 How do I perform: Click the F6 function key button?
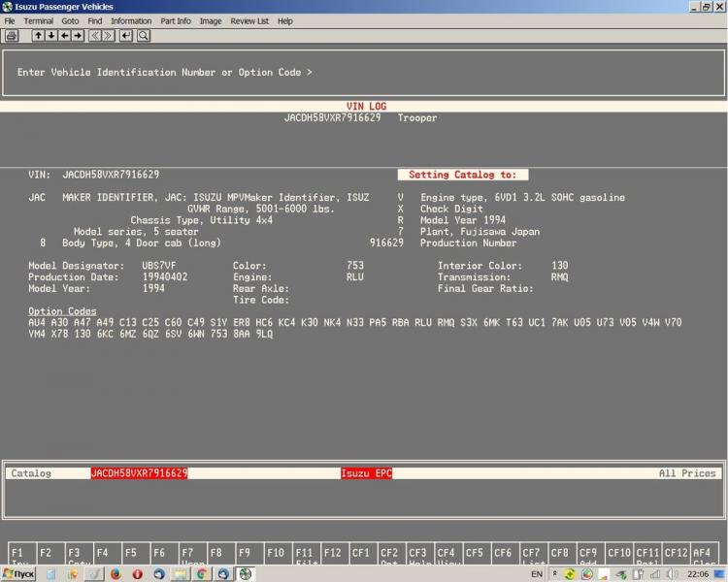[164, 553]
